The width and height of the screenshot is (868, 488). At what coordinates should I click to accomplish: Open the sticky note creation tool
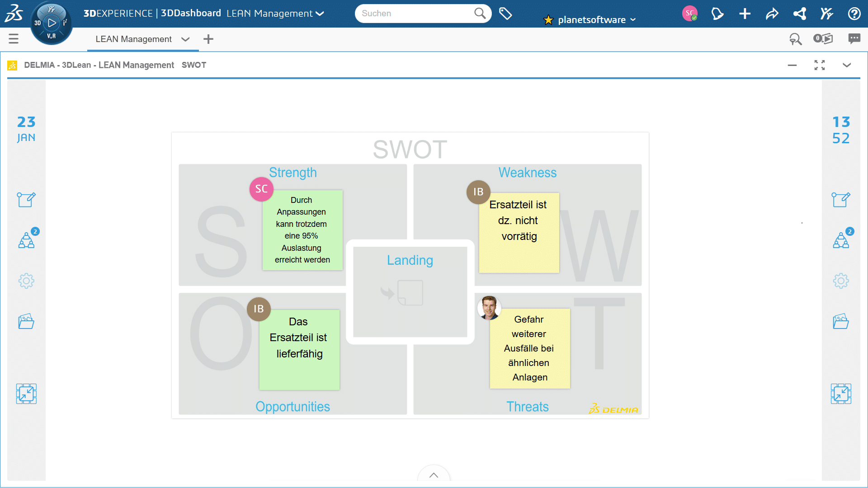click(x=26, y=199)
